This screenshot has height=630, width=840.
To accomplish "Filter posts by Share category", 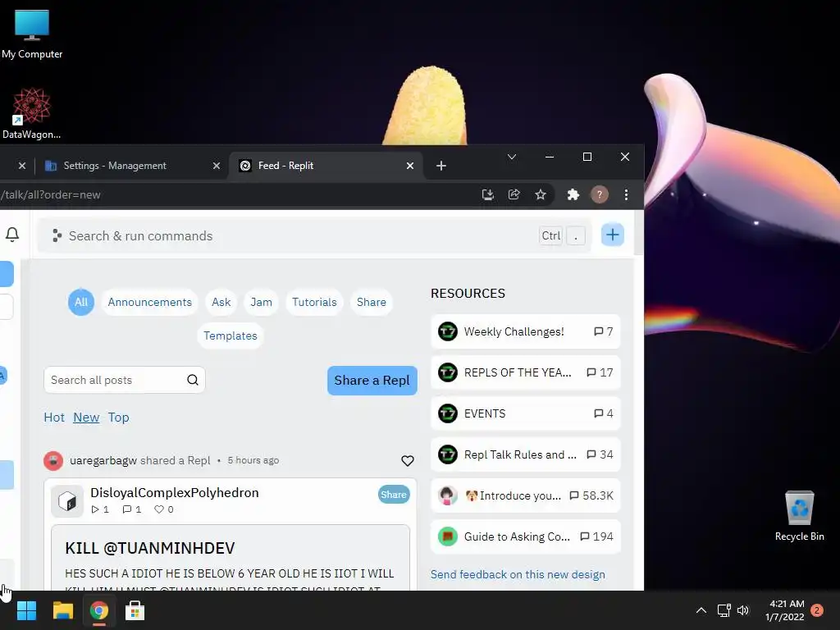I will click(x=372, y=302).
